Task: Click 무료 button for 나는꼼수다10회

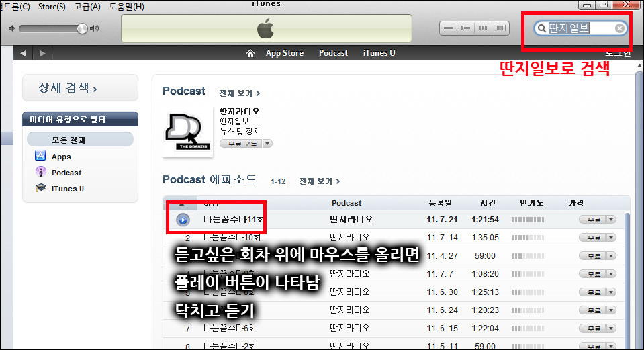Action: tap(592, 238)
